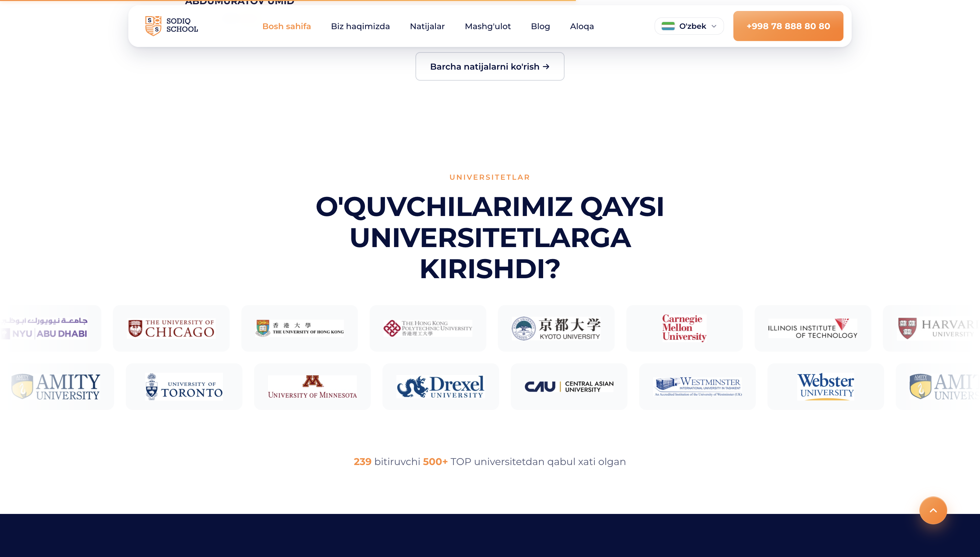The height and width of the screenshot is (557, 980).
Task: Click the scroll-to-top arrow button
Action: click(x=933, y=510)
